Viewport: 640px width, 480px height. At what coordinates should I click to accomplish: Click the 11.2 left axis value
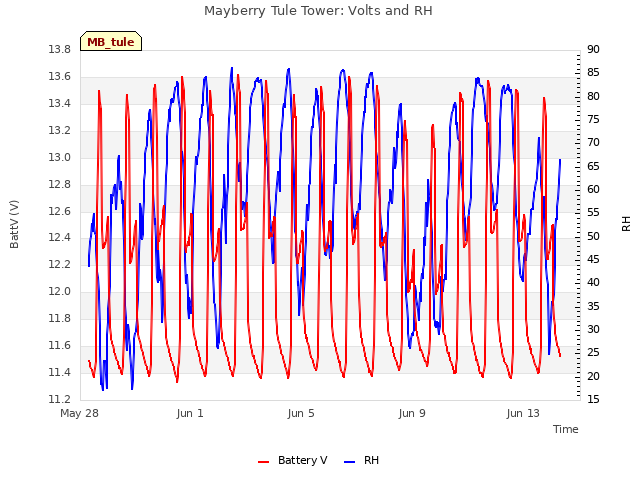point(60,399)
